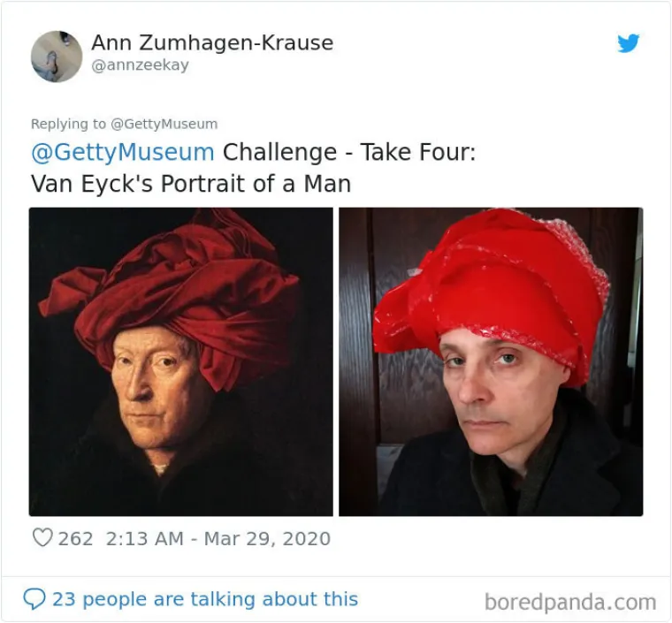Visit the @annzeekay handle

(140, 65)
